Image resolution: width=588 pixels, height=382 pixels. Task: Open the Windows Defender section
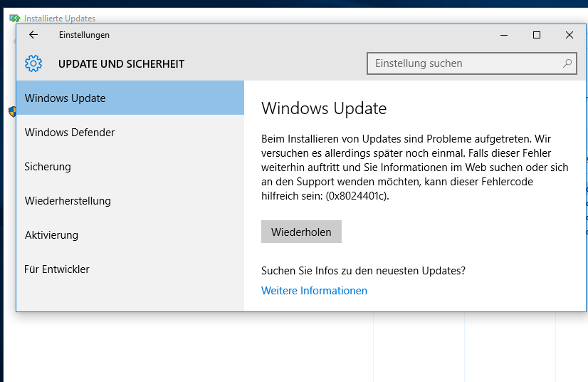[130, 133]
